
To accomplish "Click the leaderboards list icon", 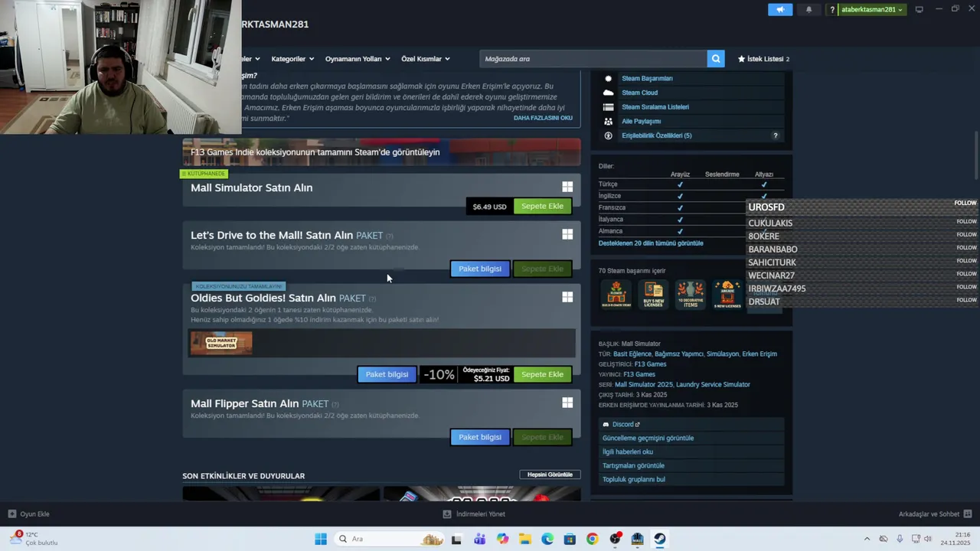I will coord(608,107).
